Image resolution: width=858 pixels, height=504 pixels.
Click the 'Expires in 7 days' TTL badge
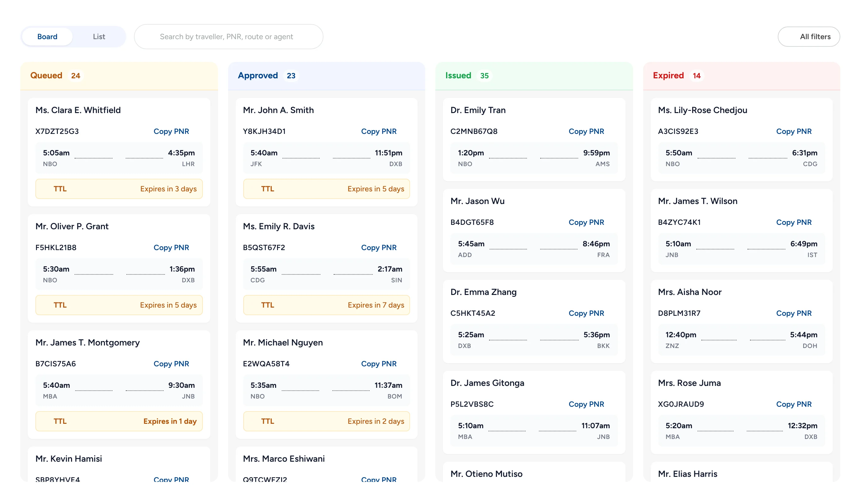pos(327,304)
